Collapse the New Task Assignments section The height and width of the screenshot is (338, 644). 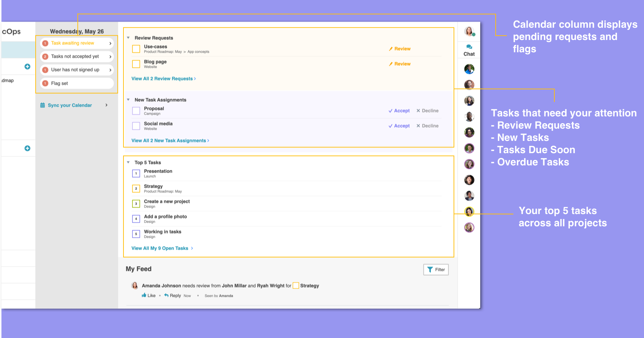(x=128, y=100)
